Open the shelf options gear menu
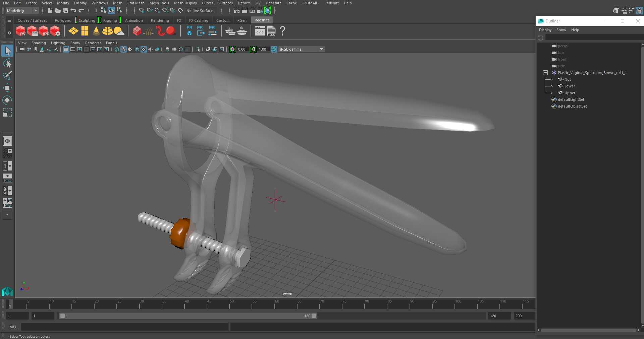 point(9,33)
